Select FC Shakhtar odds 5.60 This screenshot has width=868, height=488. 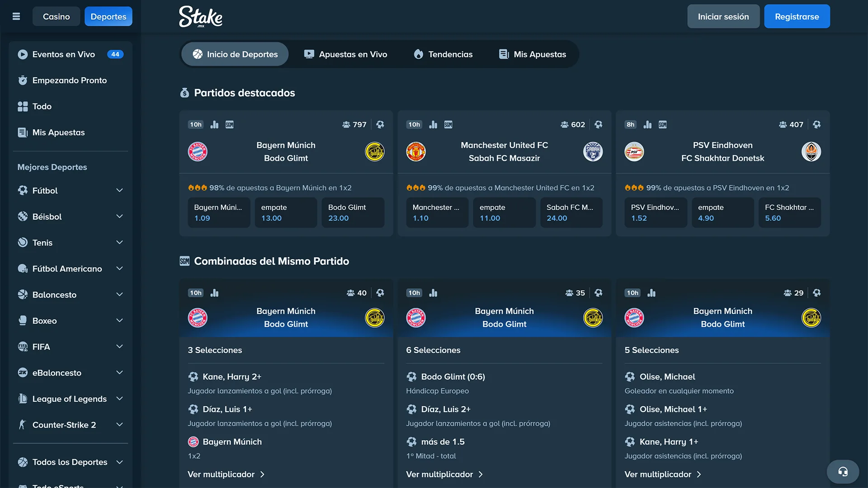(x=790, y=212)
